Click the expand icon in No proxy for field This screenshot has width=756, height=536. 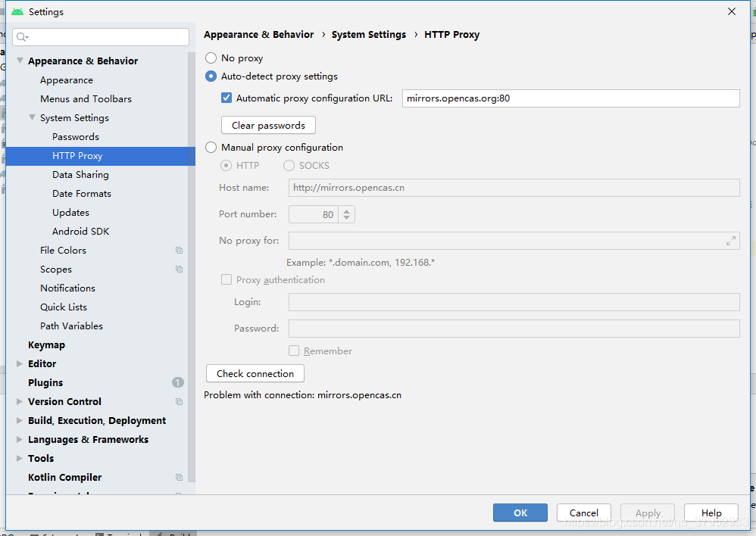coord(730,241)
